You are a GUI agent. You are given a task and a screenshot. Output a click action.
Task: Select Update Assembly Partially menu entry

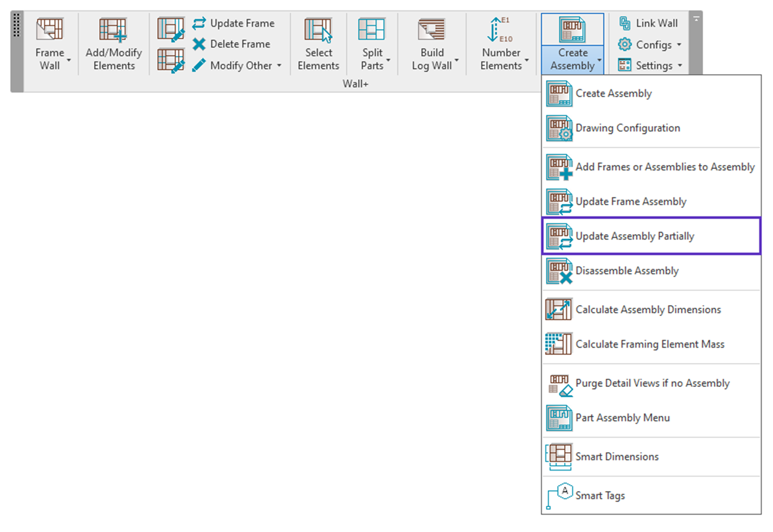coord(635,236)
